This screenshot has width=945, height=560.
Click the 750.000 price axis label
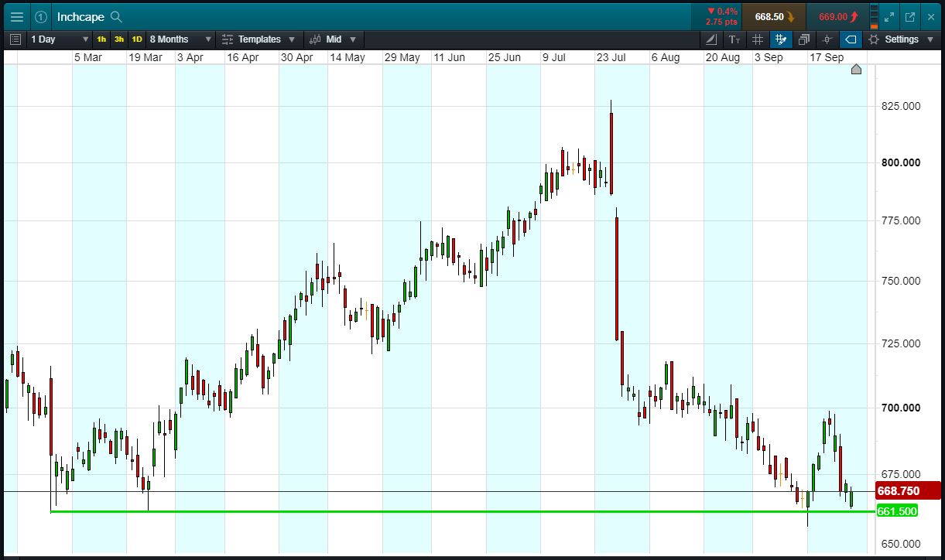[901, 281]
